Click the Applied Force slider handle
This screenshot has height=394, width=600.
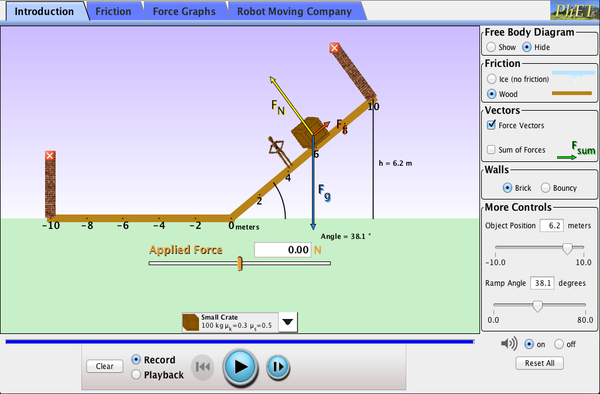(x=240, y=264)
